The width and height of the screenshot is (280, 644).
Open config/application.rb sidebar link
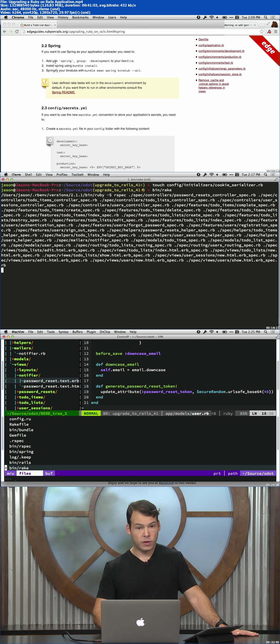pyautogui.click(x=211, y=45)
